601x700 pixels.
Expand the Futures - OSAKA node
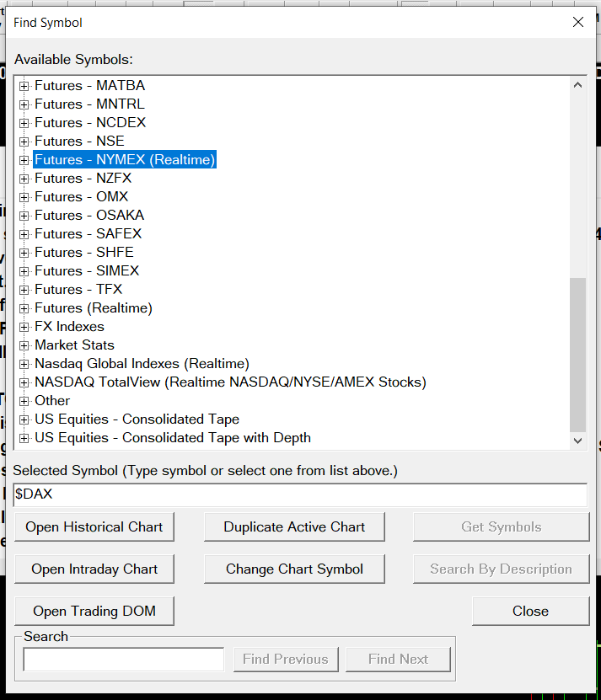point(24,216)
